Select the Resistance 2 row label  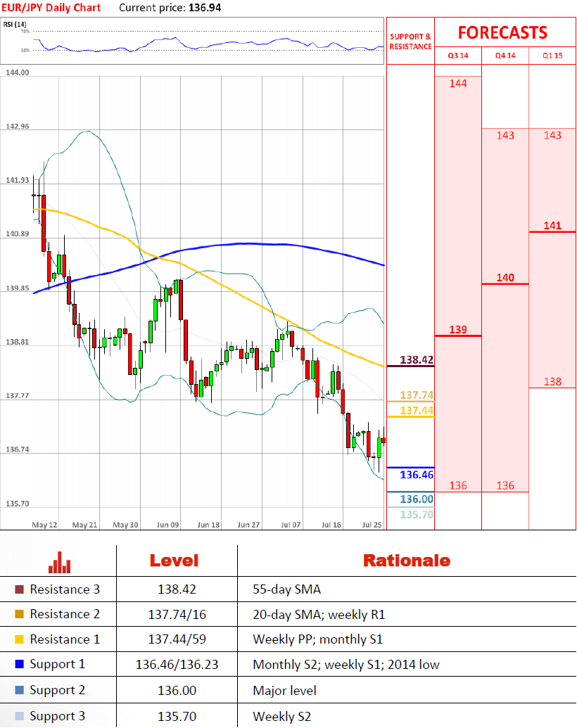[65, 614]
